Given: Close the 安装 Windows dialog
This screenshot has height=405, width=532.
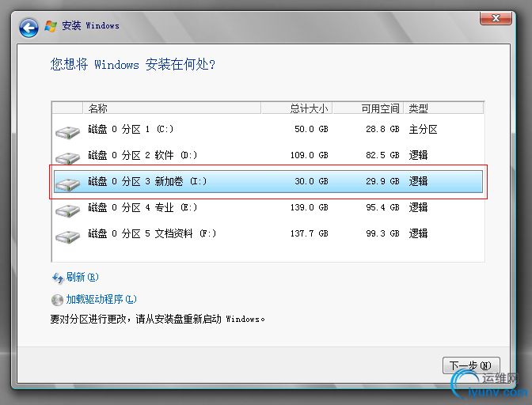Looking at the screenshot, I should coord(496,18).
